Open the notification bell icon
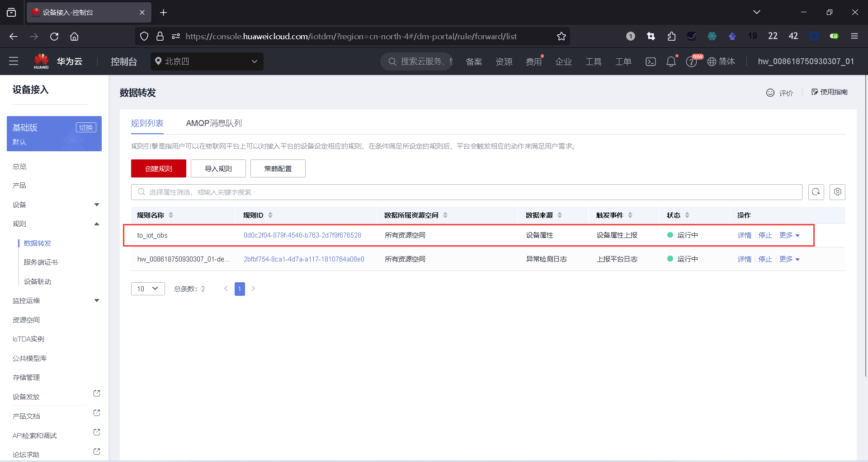Image resolution: width=868 pixels, height=462 pixels. [x=671, y=61]
